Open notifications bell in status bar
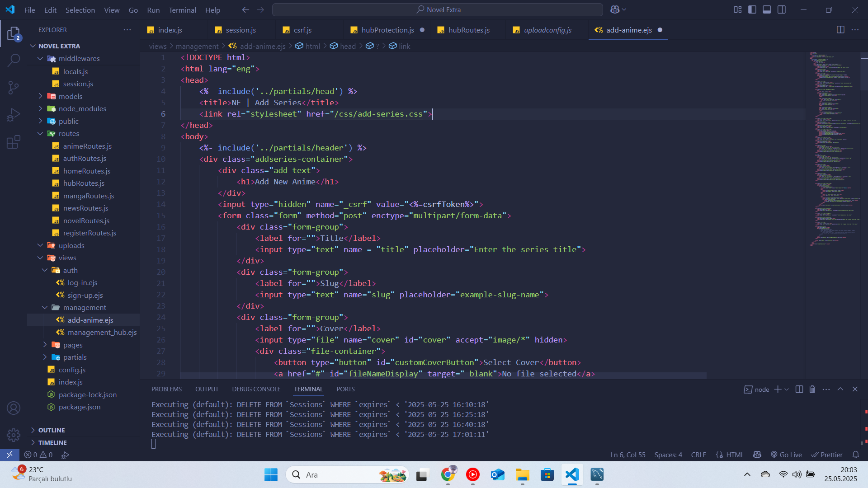This screenshot has width=868, height=488. click(x=855, y=455)
